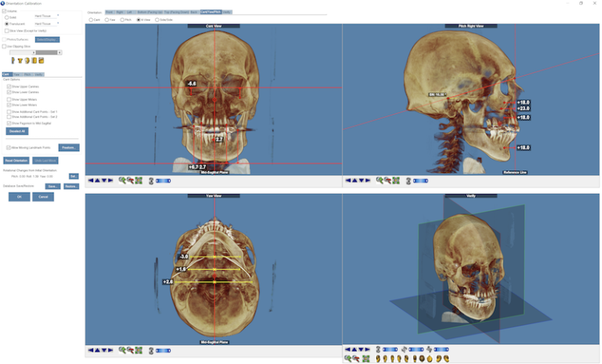Enable Show Upper Molars checkbox
Image resolution: width=602 pixels, height=364 pixels.
(9, 99)
